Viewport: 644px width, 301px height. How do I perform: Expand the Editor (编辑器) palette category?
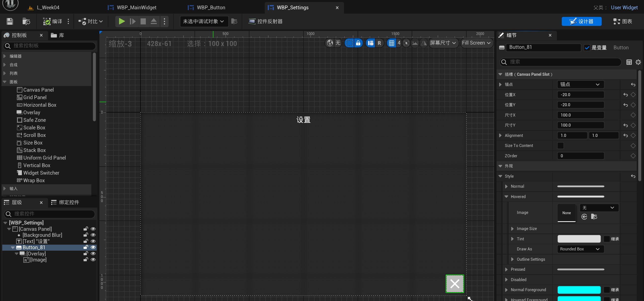(5, 56)
